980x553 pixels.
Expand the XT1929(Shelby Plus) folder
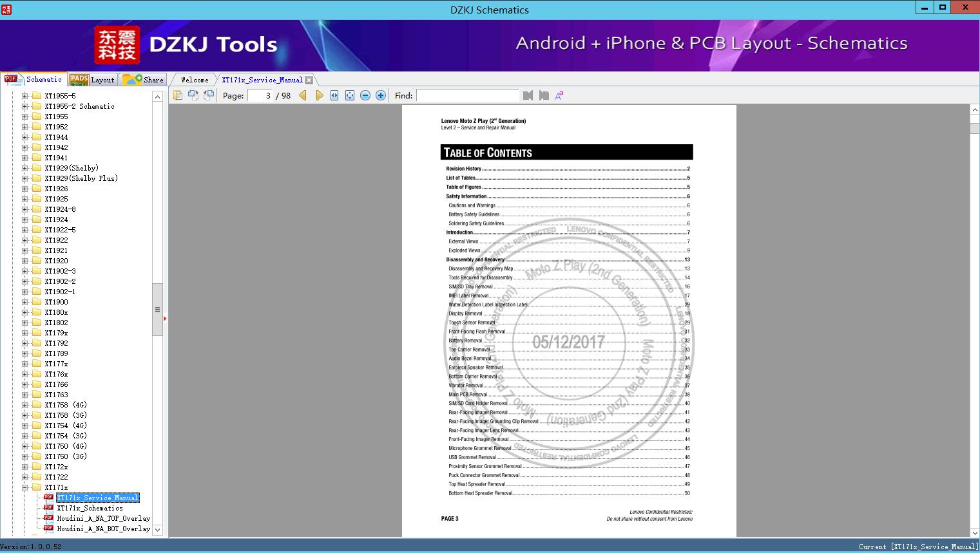[25, 178]
